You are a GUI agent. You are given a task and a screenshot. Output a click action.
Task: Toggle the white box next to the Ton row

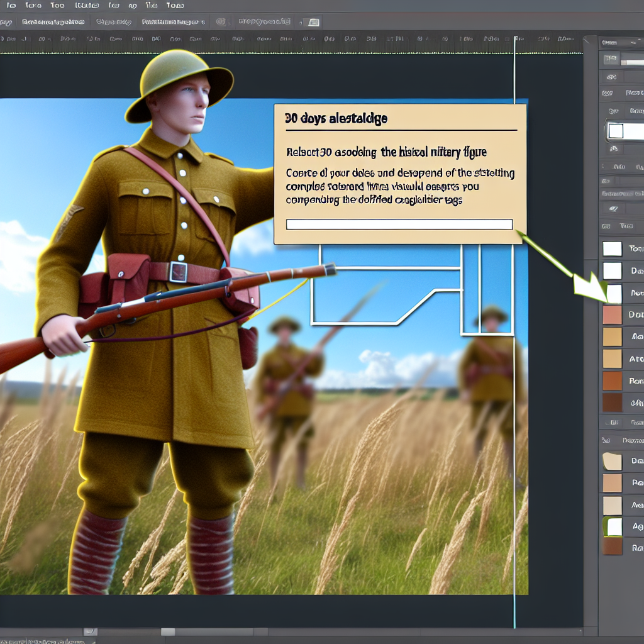[613, 248]
